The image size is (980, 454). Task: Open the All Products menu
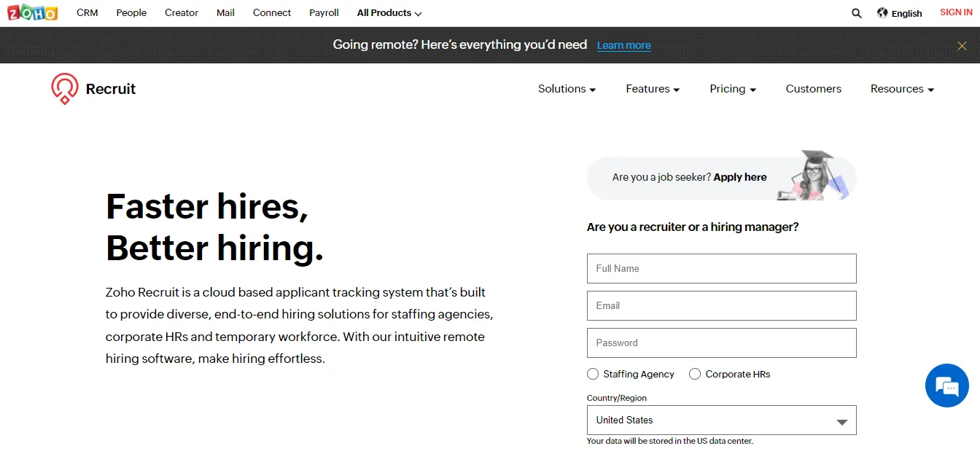tap(389, 13)
